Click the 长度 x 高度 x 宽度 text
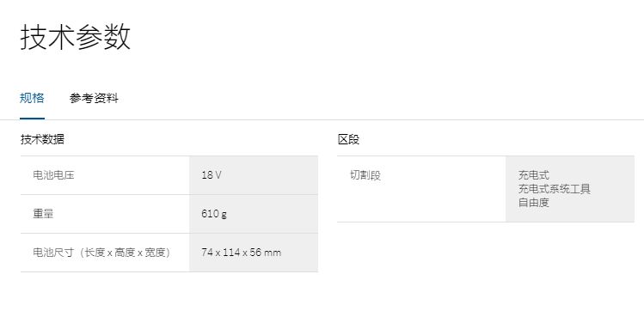Screen dimensions: 644x317 (124, 252)
